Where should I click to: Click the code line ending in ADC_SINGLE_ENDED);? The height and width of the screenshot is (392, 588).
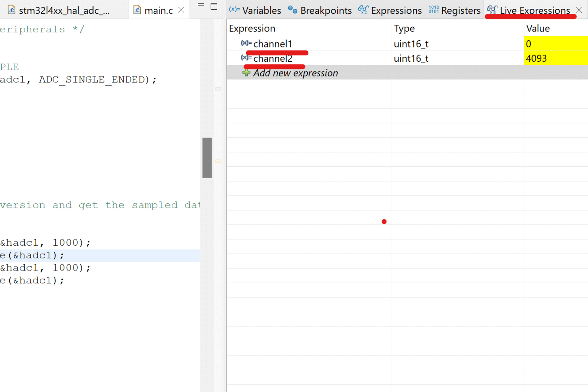pyautogui.click(x=78, y=79)
